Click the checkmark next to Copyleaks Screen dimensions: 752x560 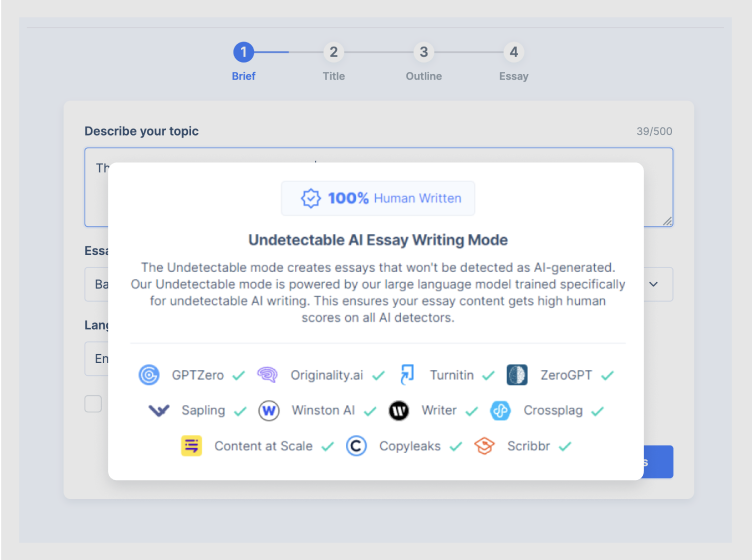click(456, 446)
